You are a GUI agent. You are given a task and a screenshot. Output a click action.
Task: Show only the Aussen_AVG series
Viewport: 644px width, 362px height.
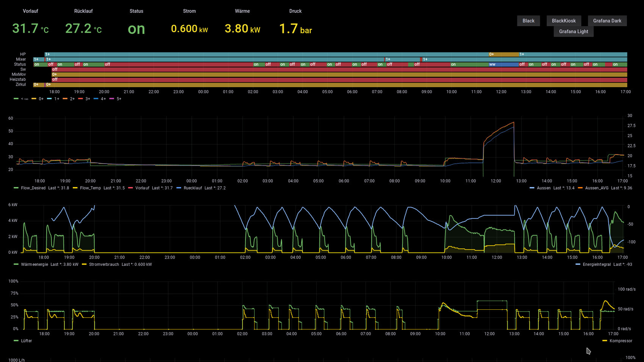[596, 188]
